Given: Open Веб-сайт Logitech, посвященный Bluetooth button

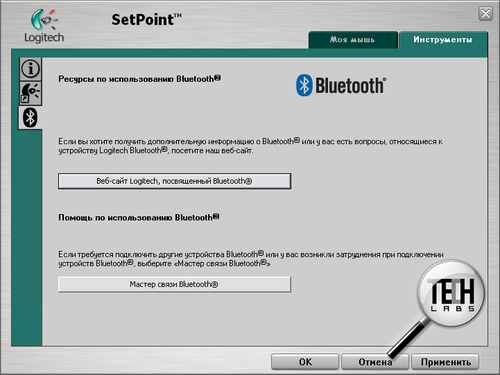Looking at the screenshot, I should [174, 181].
